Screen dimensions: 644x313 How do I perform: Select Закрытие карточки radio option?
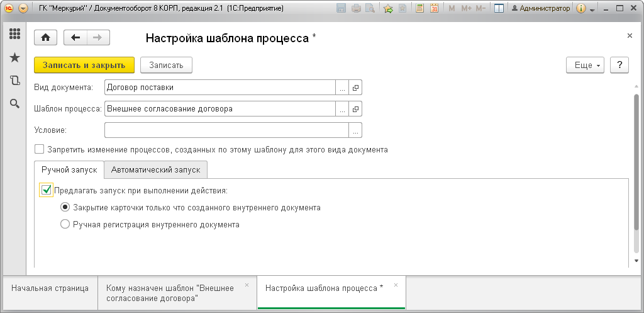65,207
